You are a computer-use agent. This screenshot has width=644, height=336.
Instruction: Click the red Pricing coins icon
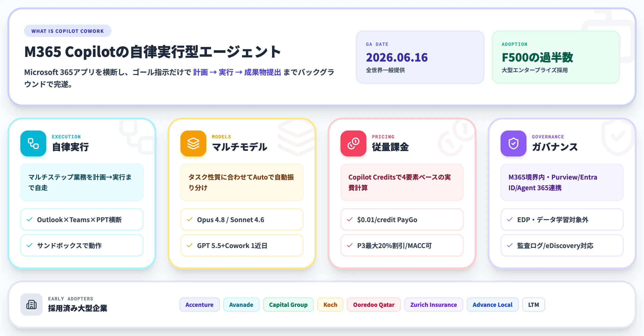(353, 143)
